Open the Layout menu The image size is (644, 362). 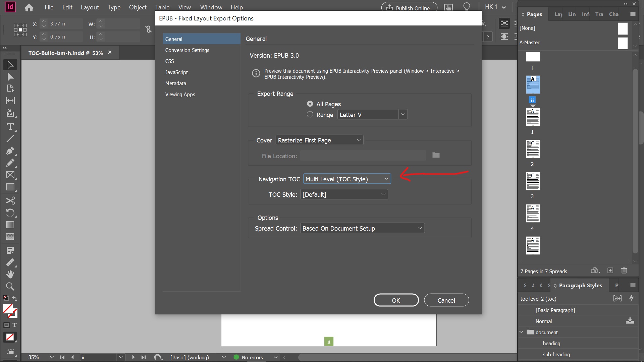click(x=90, y=7)
